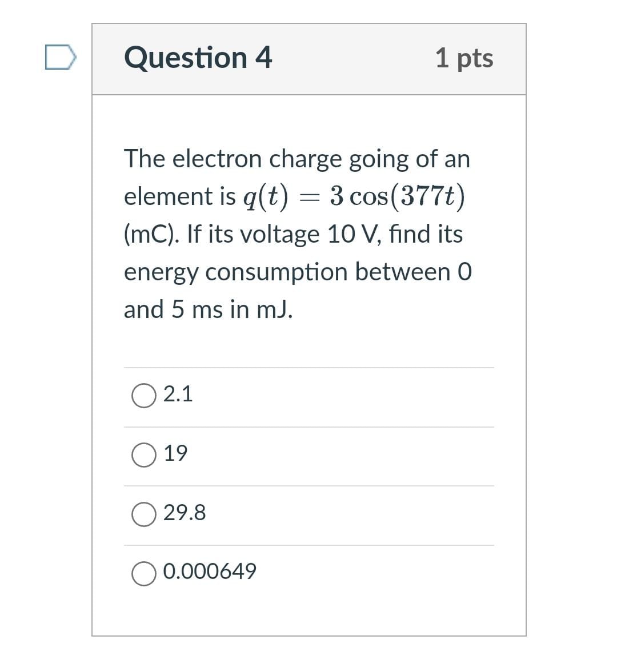This screenshot has height=672, width=617.
Task: Click the divider line below answer 19
Action: click(308, 486)
